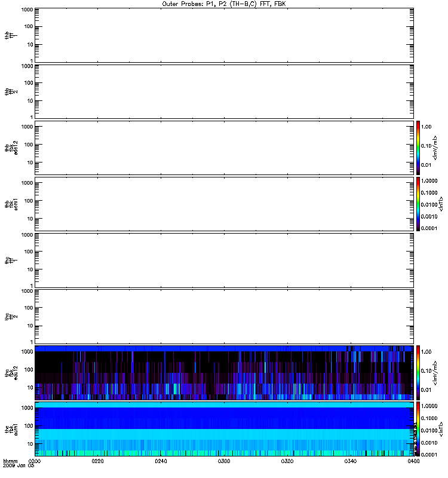The width and height of the screenshot is (448, 478).
Task: Click the thb scm1 nT color bar
Action: pos(418,204)
